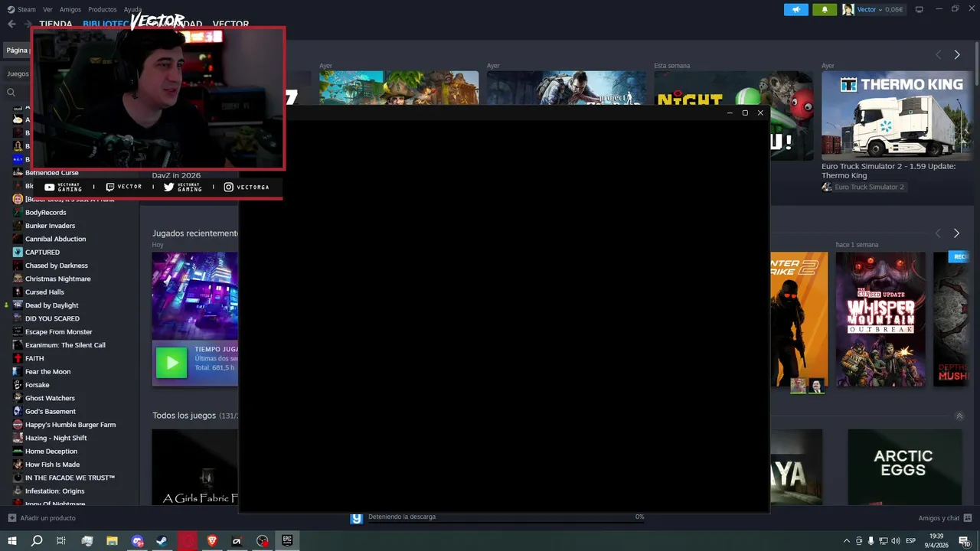Click the microphone tray icon
The height and width of the screenshot is (551, 980).
pos(871,541)
